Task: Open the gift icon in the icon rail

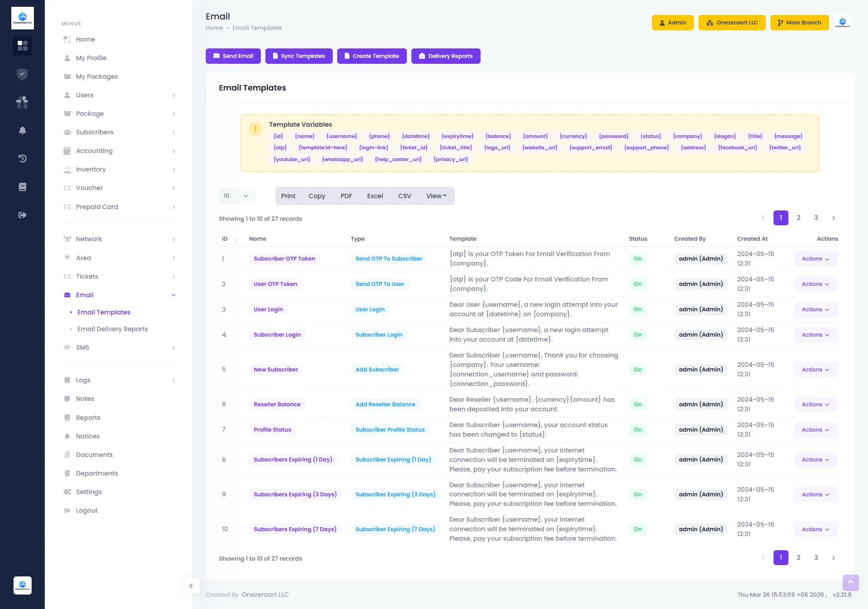Action: point(22,102)
